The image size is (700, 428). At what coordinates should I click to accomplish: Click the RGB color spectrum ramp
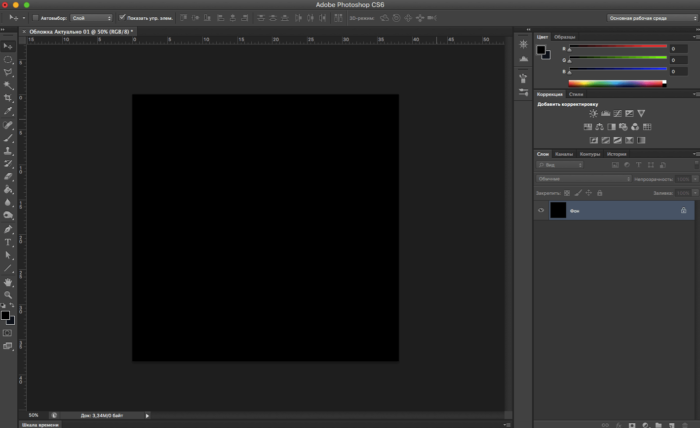click(616, 83)
